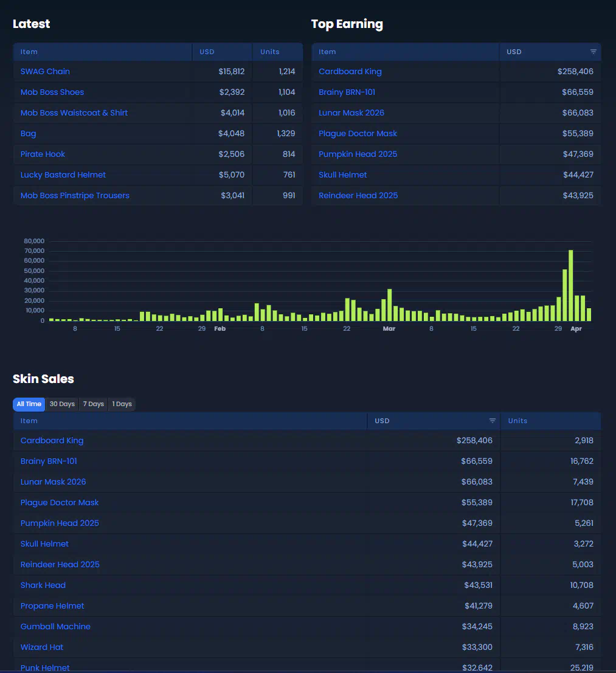The width and height of the screenshot is (616, 673).
Task: Open Lucky Bastard Helmet in Latest table
Action: click(63, 175)
